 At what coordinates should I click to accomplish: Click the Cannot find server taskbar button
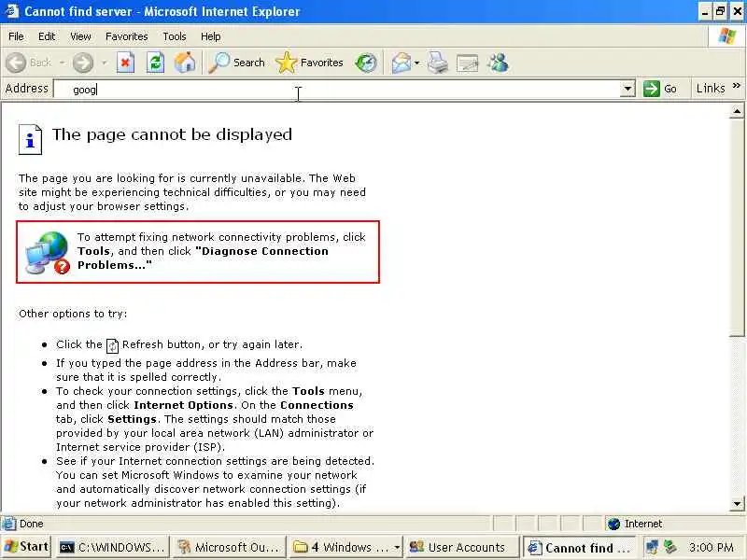point(580,548)
